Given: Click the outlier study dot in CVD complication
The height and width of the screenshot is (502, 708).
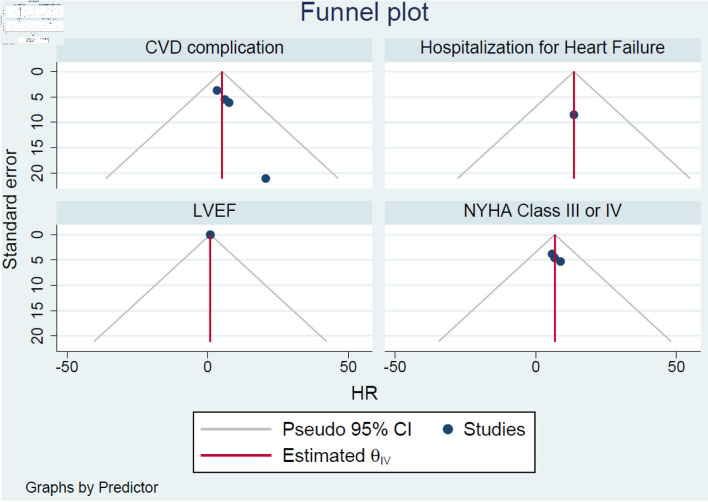Looking at the screenshot, I should [x=266, y=179].
